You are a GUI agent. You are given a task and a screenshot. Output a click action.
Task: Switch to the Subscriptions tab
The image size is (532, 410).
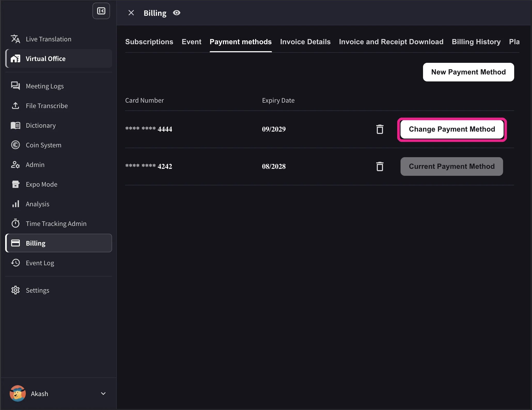tap(149, 42)
